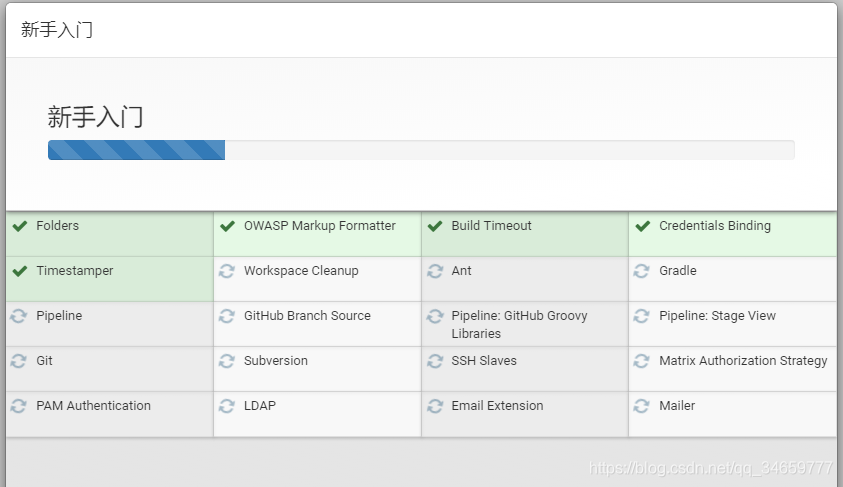843x487 pixels.
Task: Select the Git plugin name
Action: tap(44, 361)
